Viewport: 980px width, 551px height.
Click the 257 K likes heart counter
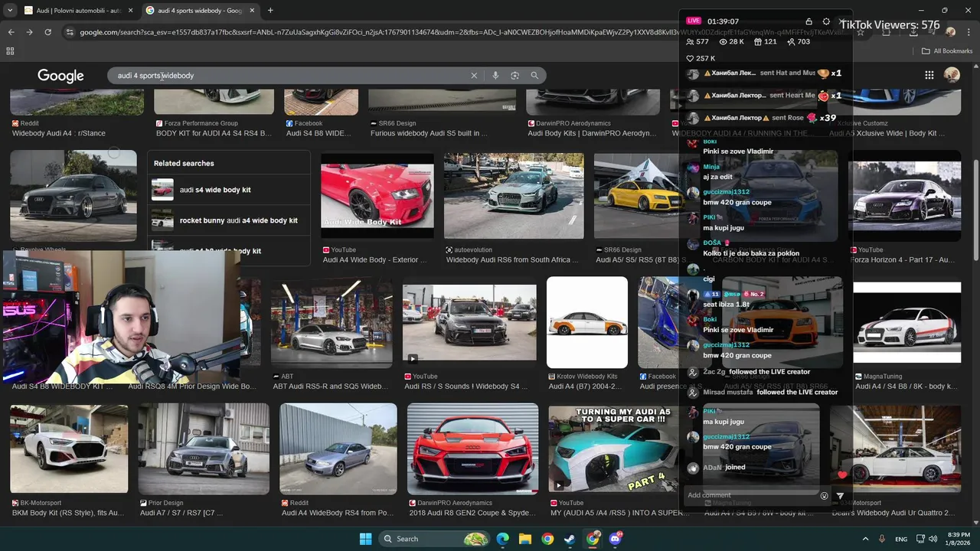pyautogui.click(x=701, y=58)
